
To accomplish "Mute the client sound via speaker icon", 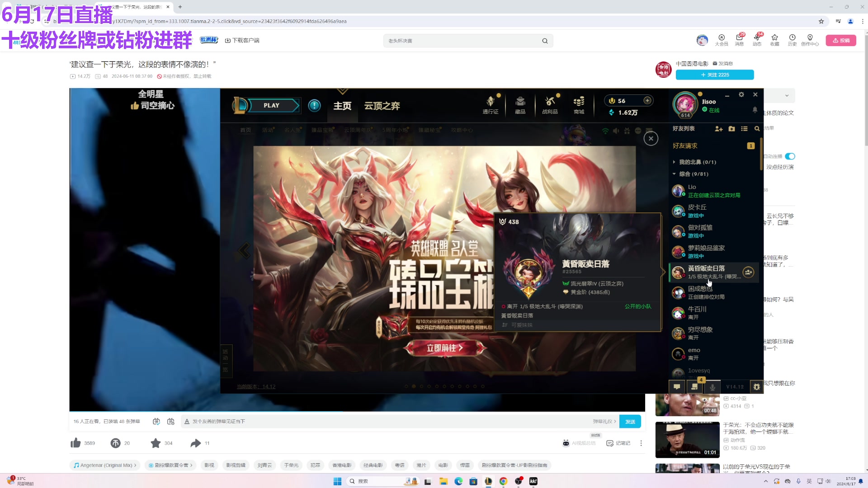I will (x=616, y=131).
